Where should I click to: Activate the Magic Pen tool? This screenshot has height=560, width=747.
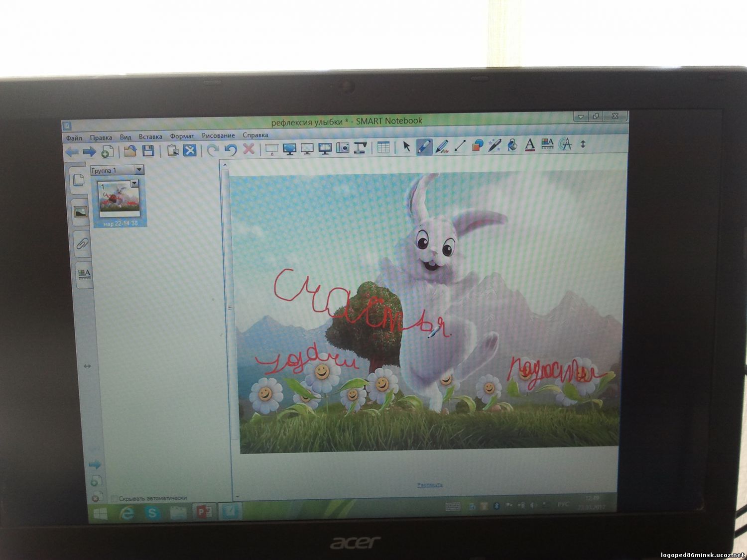495,145
